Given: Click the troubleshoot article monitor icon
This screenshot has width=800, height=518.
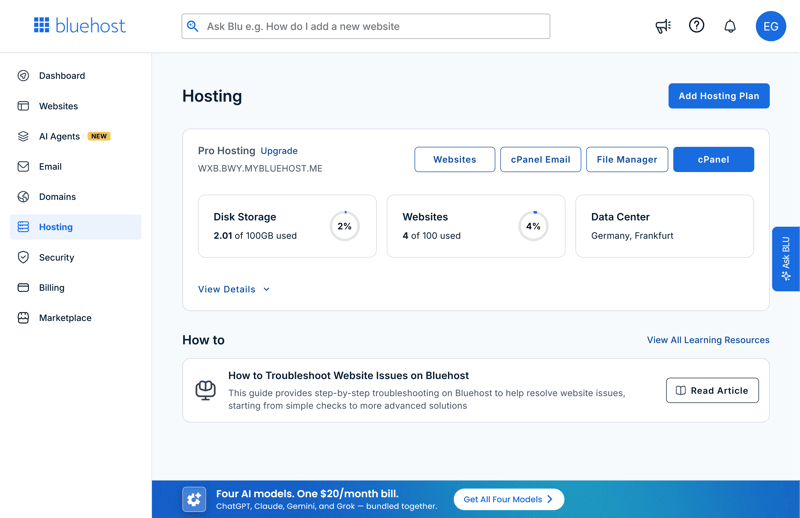Looking at the screenshot, I should pyautogui.click(x=206, y=390).
